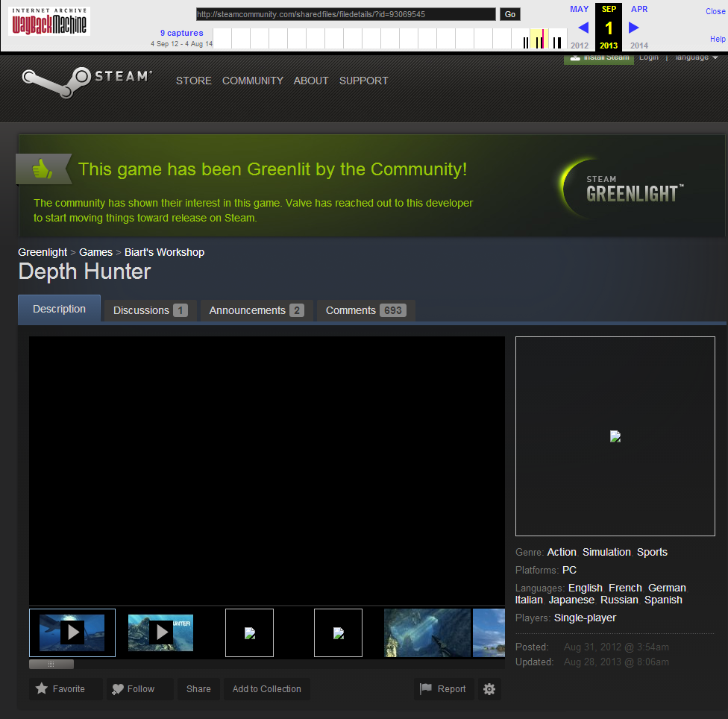Switch to the Comments tab

pos(365,310)
